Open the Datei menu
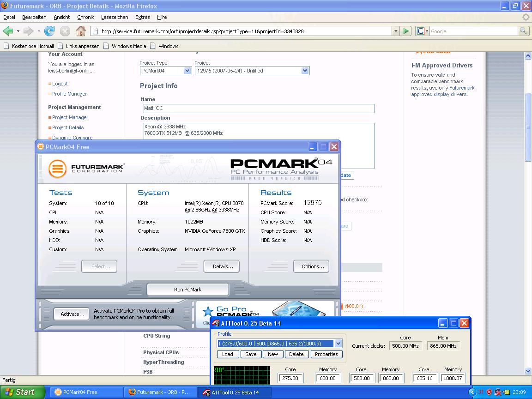The width and height of the screenshot is (532, 399). pos(9,17)
